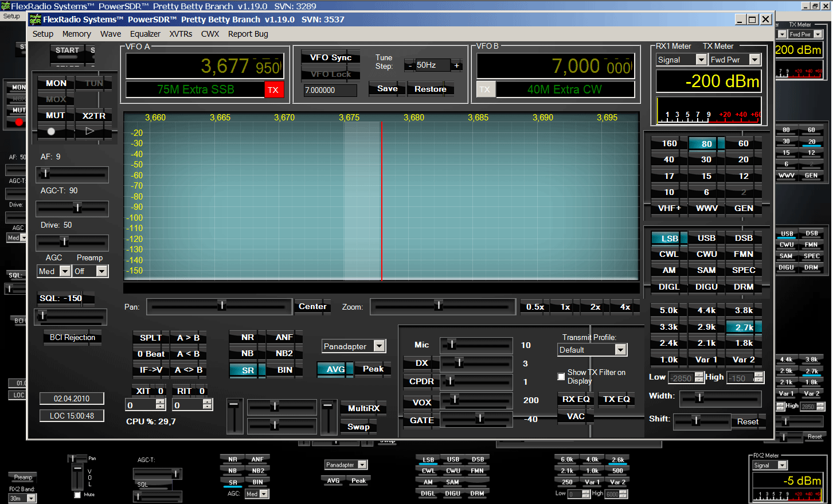Open the Transmit Profile dropdown
Viewport: 833px width, 504px height.
click(x=620, y=350)
